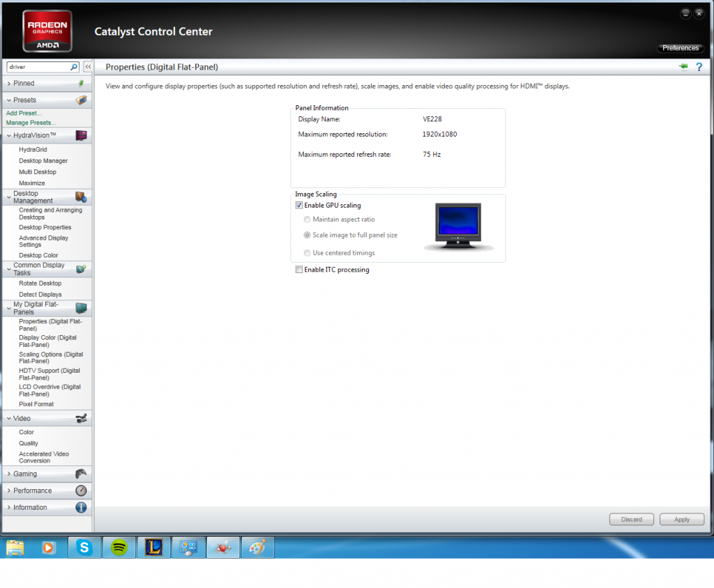Open Advanced Display Settings page

pyautogui.click(x=43, y=241)
